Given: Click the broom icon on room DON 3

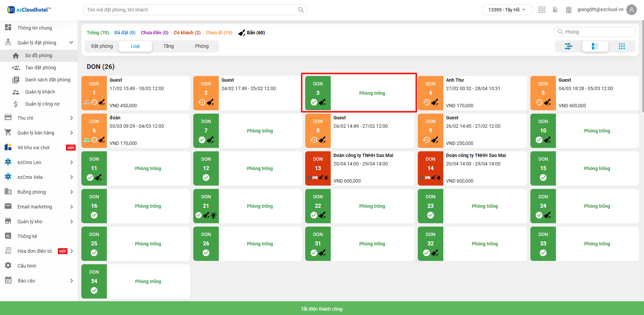Looking at the screenshot, I should coord(322,102).
